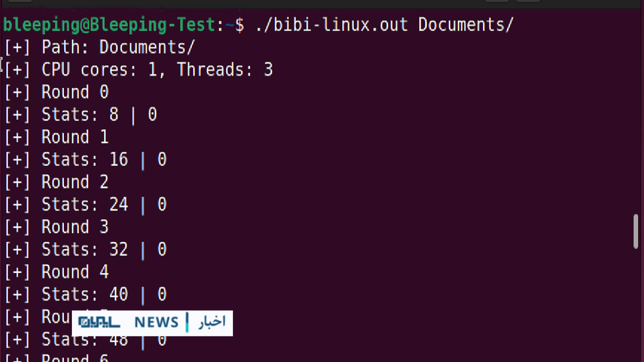Click the partially visible 'Round 6' line
644x362 pixels.
click(56, 358)
